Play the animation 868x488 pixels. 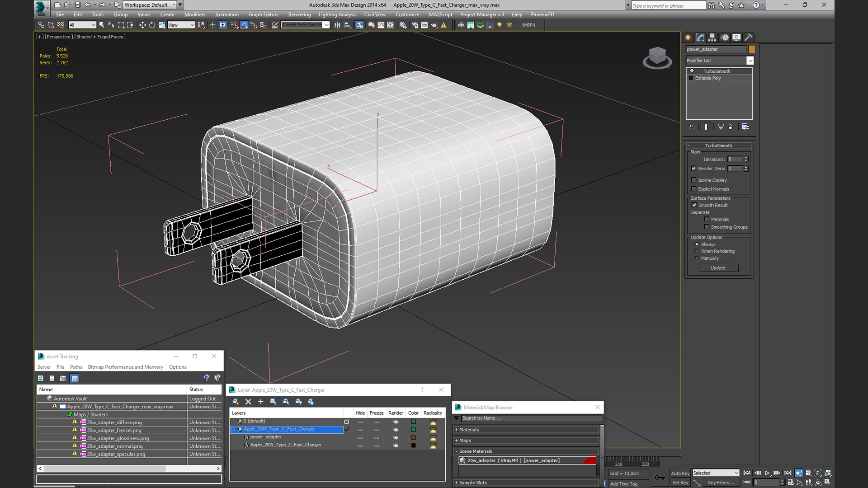tap(767, 473)
